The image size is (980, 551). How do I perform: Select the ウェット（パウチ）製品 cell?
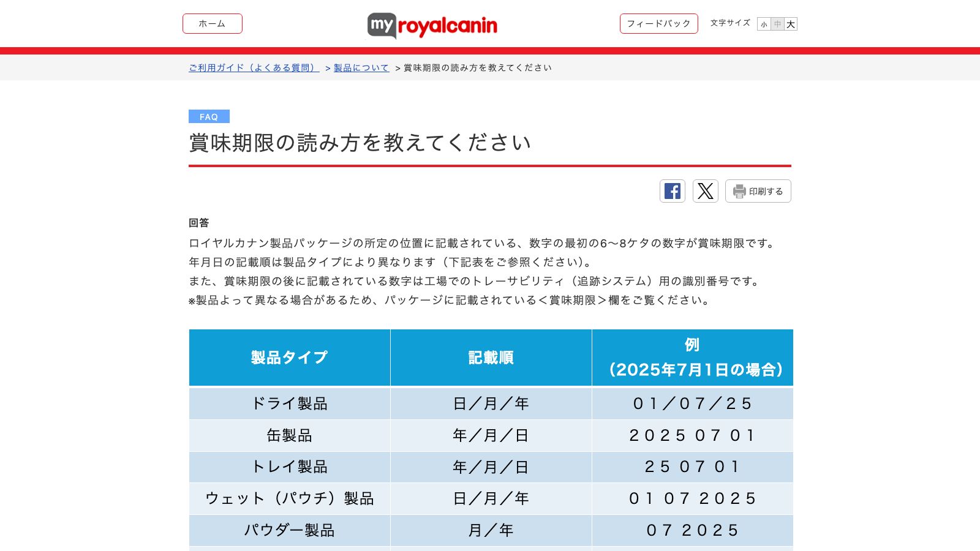point(289,499)
